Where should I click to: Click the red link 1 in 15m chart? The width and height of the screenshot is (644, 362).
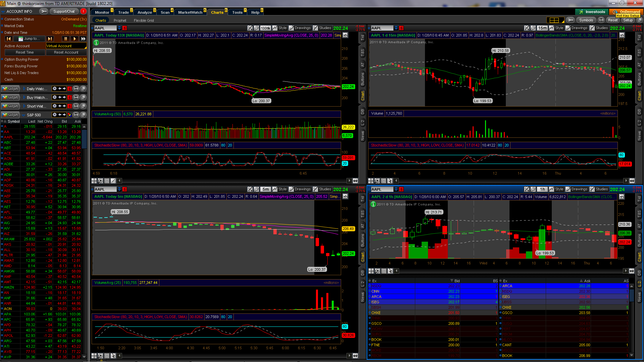(401, 28)
